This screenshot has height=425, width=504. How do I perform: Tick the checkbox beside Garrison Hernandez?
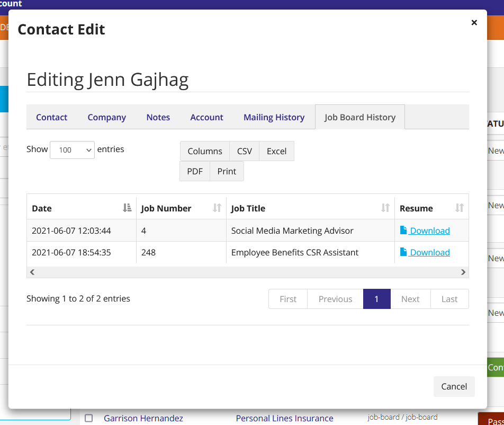click(89, 418)
